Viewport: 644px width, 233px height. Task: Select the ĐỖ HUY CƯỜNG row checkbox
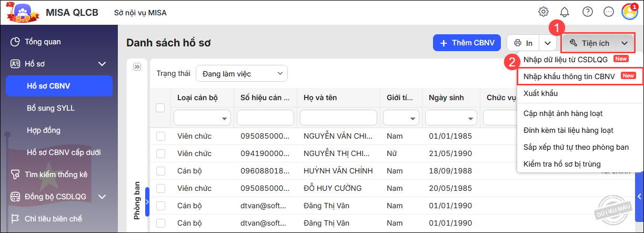(x=160, y=188)
